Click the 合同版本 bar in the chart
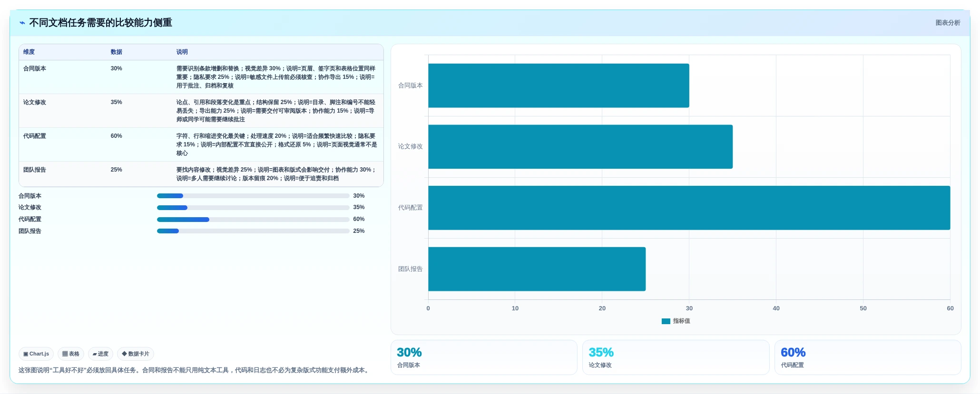The image size is (980, 394). point(559,86)
